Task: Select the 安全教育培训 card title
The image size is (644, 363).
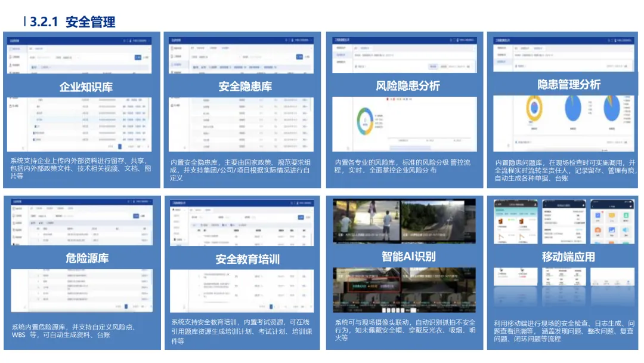Action: 247,259
